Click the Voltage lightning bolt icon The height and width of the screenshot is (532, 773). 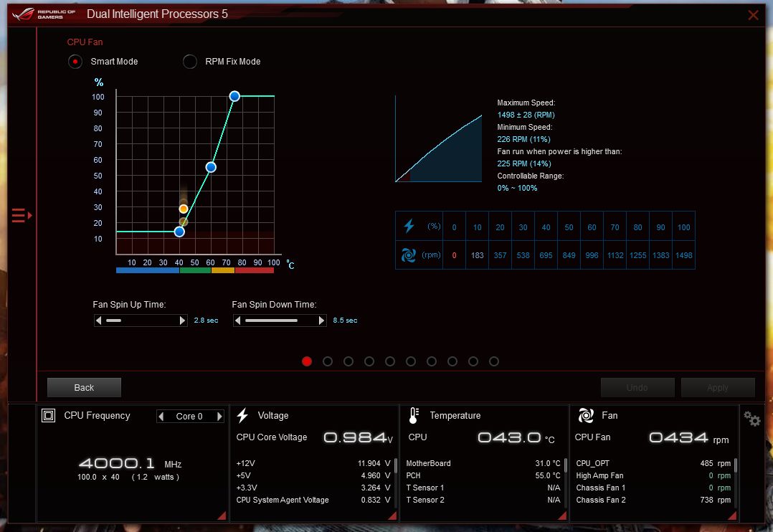[242, 416]
